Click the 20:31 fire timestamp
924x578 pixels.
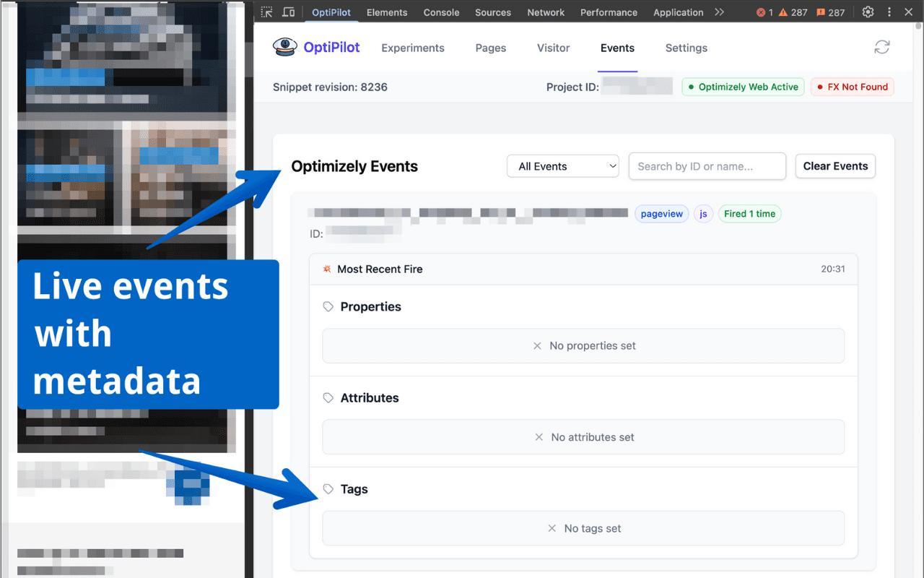tap(833, 269)
